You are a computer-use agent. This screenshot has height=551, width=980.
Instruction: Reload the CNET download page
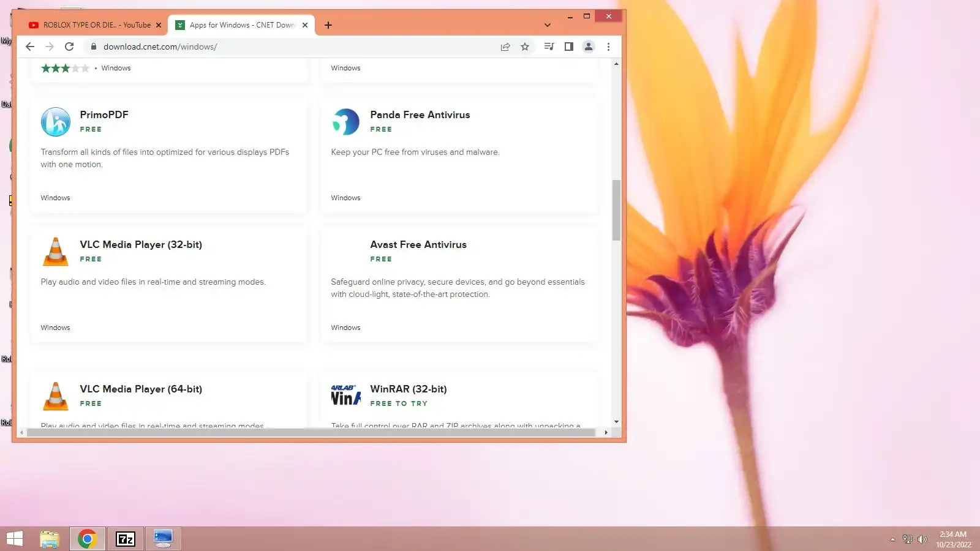click(69, 47)
